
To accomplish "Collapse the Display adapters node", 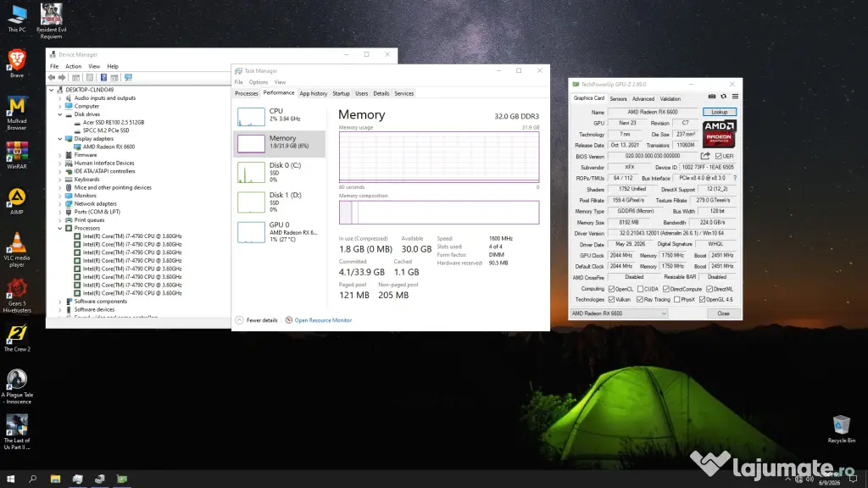I will point(60,139).
